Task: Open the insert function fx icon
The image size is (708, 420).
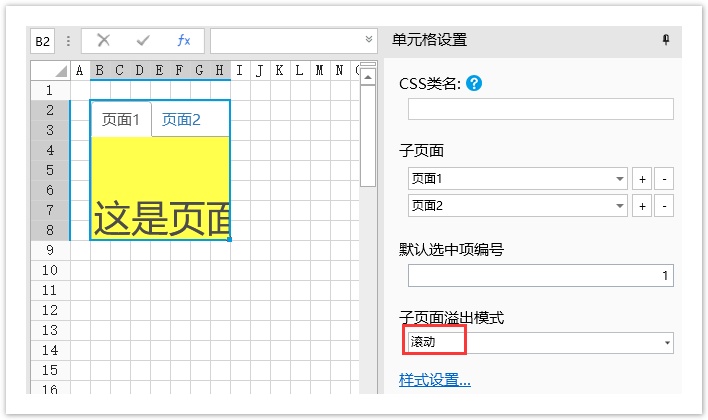Action: [184, 41]
